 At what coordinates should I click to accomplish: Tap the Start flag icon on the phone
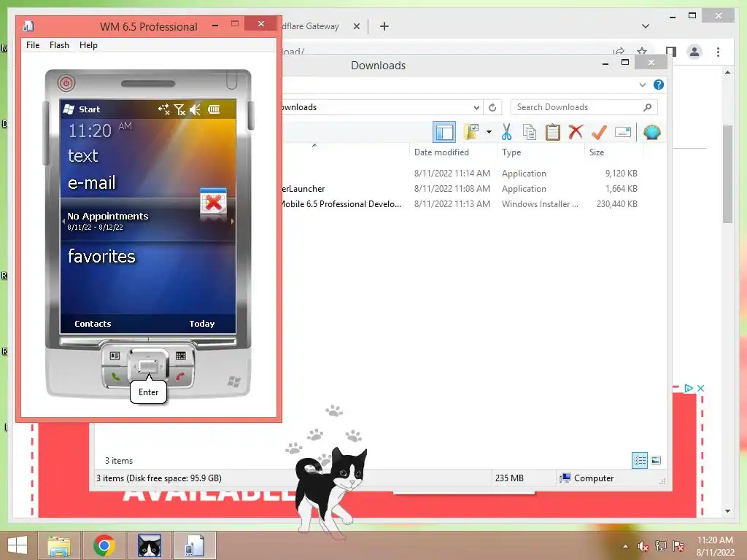[x=69, y=109]
